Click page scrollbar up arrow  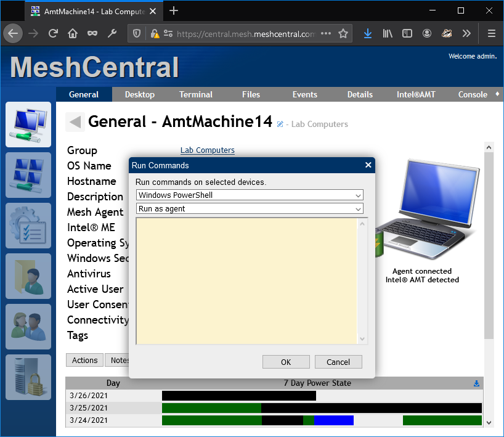pos(489,147)
